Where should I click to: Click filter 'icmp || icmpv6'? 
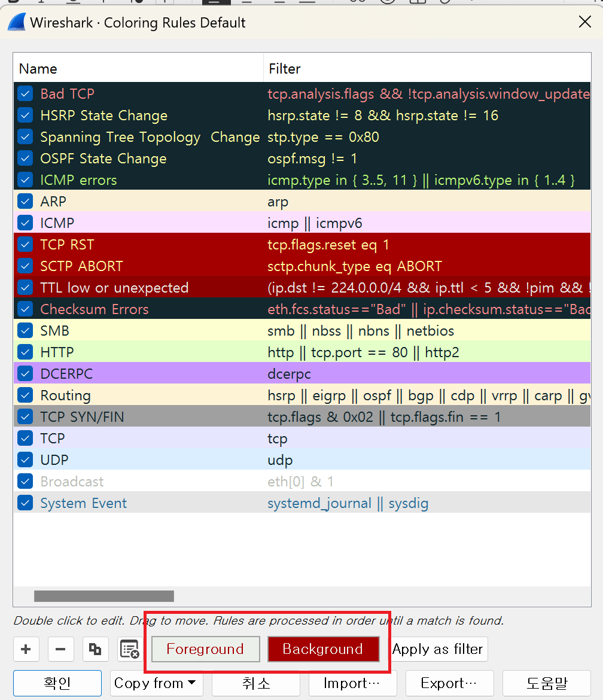click(x=315, y=223)
